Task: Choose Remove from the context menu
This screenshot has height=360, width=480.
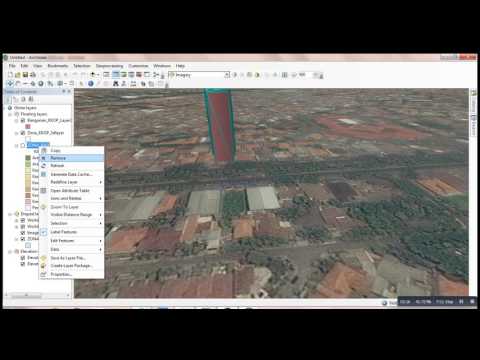Action: point(72,158)
